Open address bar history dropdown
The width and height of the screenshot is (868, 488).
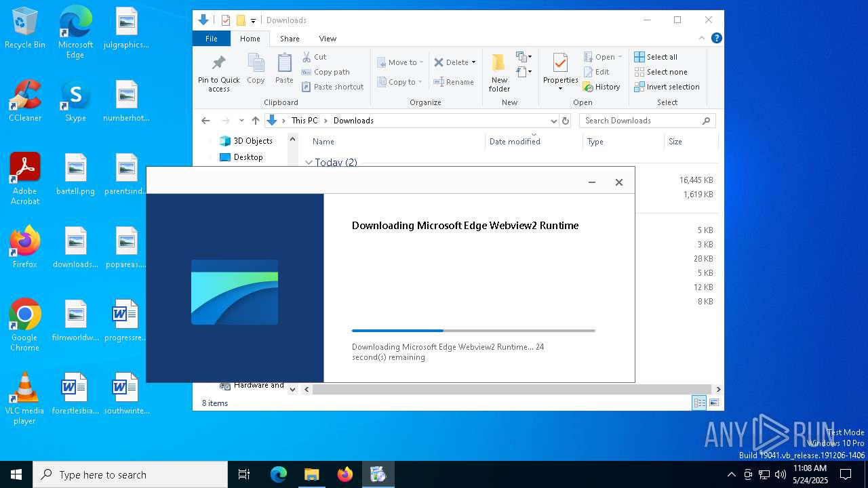pos(553,121)
